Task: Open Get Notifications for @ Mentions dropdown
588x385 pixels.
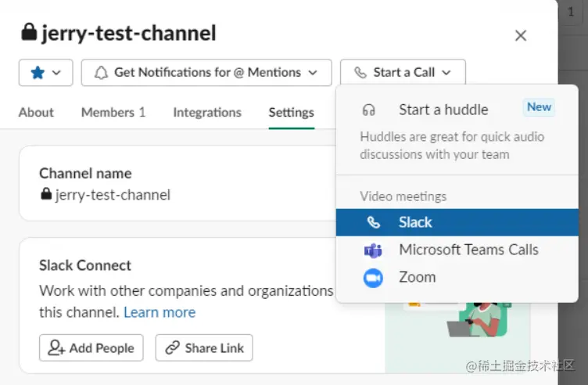Action: [x=206, y=73]
